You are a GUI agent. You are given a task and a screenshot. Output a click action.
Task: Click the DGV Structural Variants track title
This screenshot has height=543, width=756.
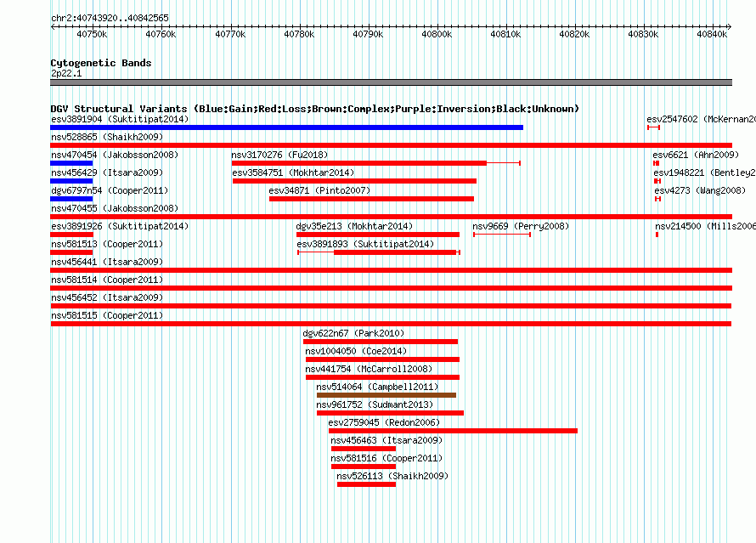point(314,109)
